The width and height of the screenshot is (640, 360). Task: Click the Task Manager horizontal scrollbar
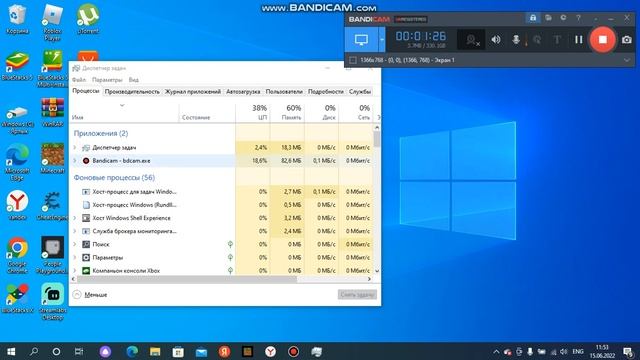(x=187, y=279)
